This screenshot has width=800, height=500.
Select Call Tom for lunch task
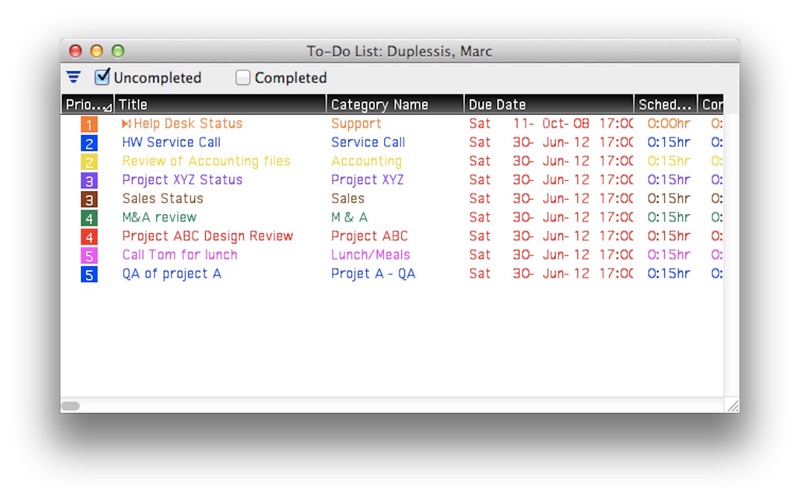click(x=180, y=255)
